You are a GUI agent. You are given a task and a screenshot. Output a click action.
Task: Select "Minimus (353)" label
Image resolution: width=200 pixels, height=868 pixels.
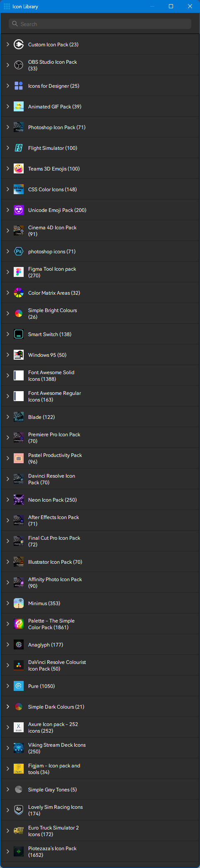click(x=44, y=603)
